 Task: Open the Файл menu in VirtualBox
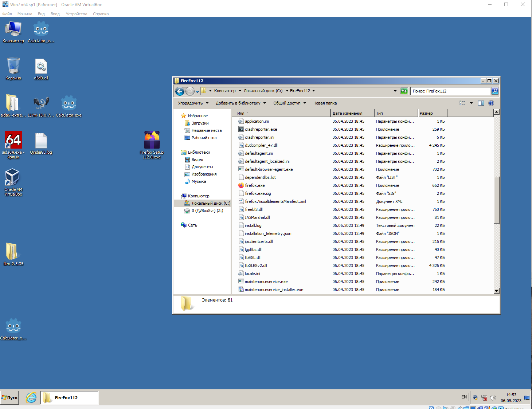coord(7,14)
